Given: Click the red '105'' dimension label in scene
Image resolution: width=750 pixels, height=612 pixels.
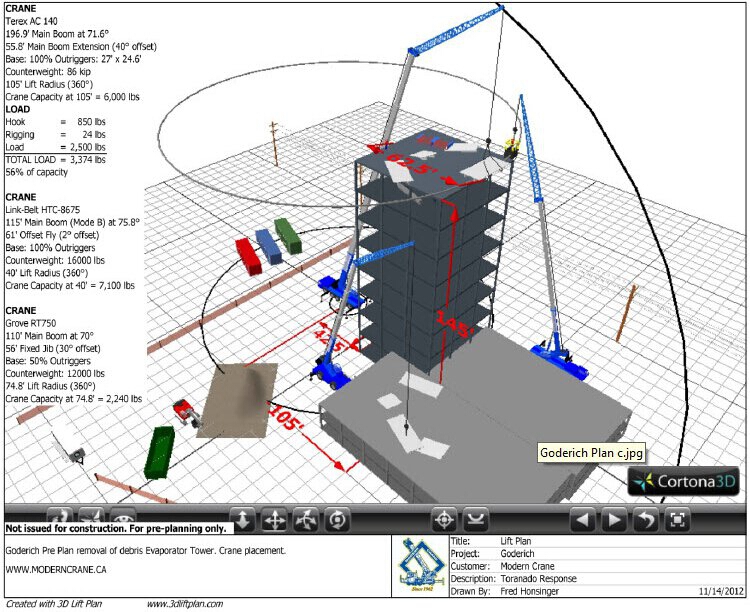Looking at the screenshot, I should click(287, 418).
